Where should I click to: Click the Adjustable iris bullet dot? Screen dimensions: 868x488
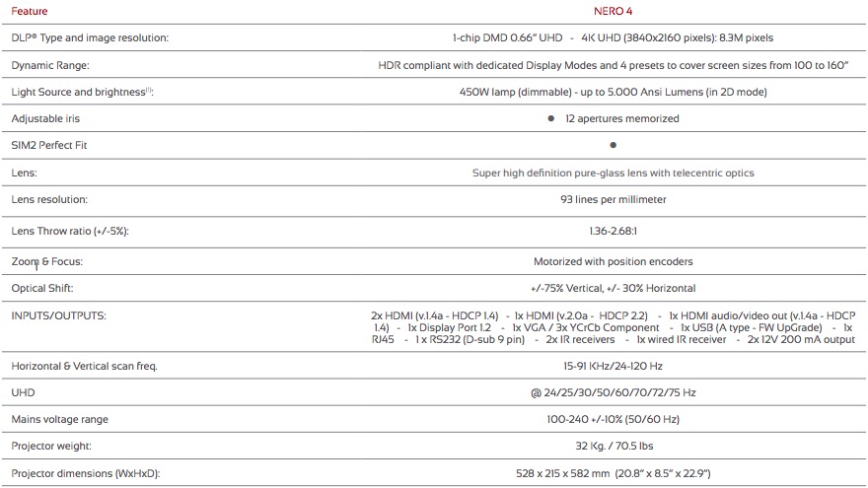point(551,118)
